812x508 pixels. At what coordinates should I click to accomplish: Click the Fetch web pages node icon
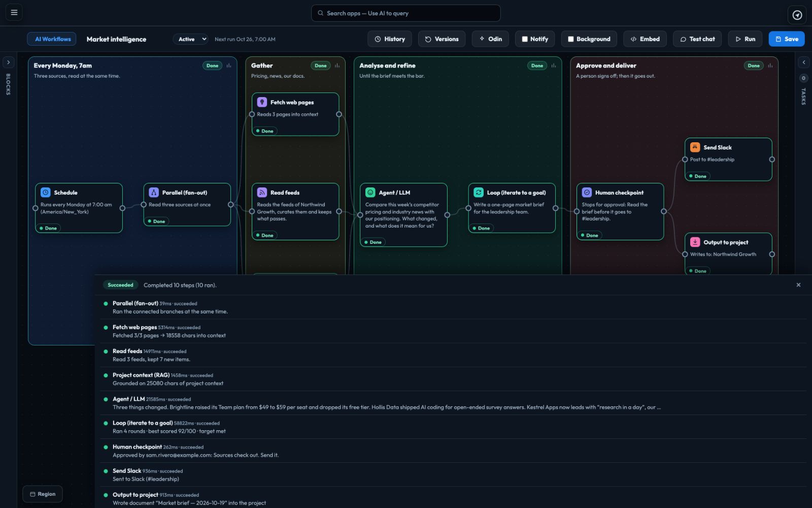[262, 102]
